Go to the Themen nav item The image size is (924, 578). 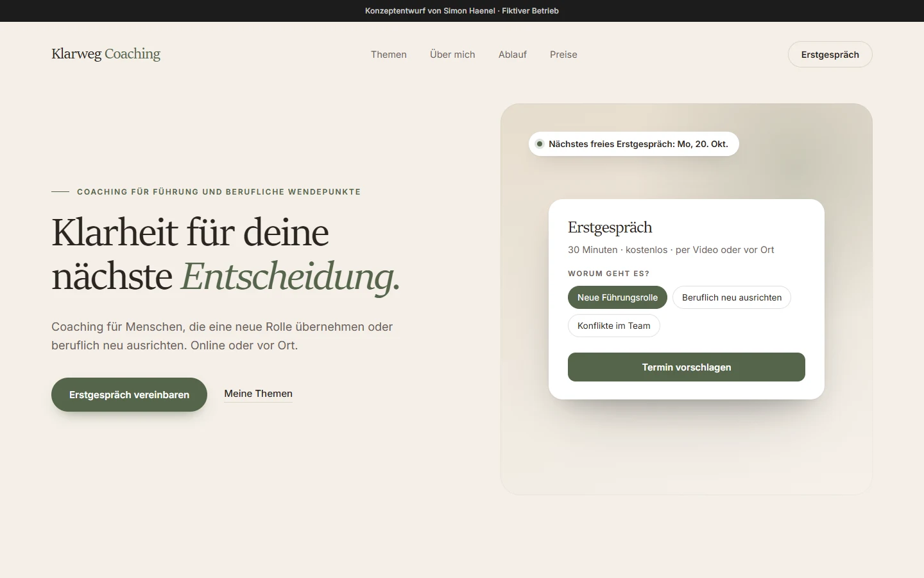tap(389, 55)
